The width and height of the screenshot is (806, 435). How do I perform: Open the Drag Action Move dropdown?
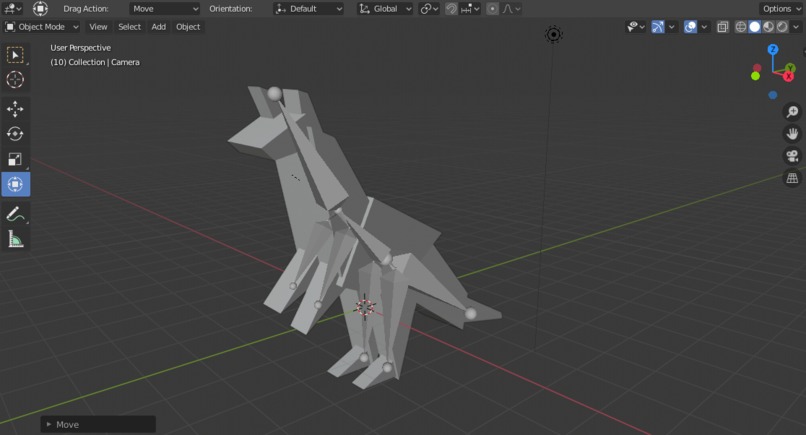(164, 9)
